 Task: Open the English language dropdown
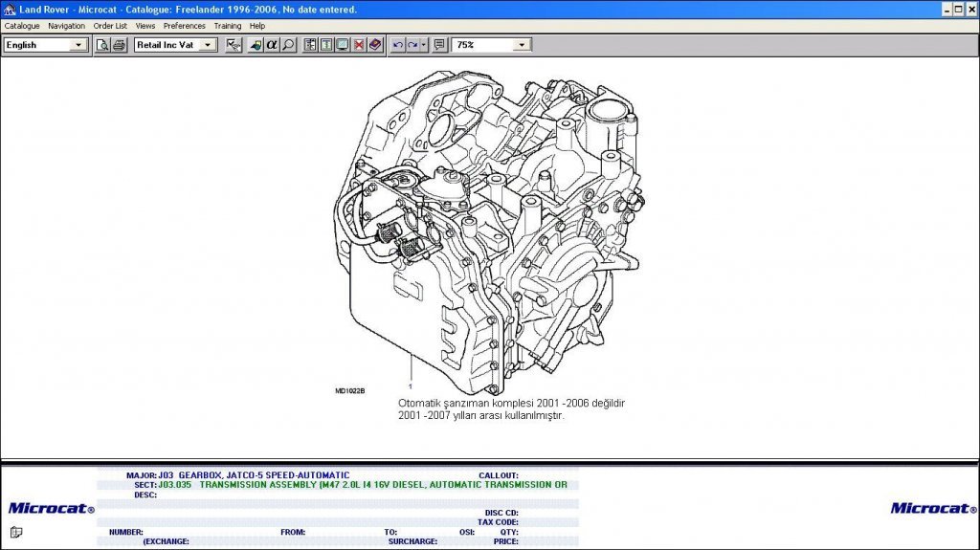[79, 45]
